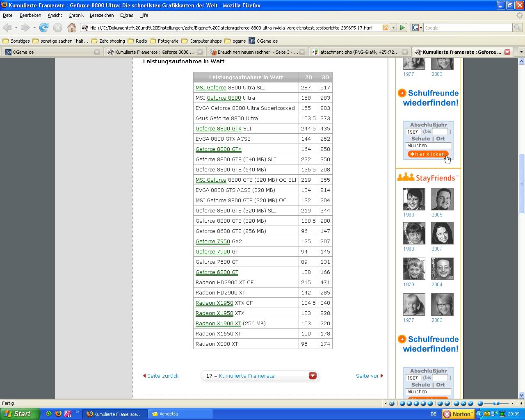This screenshot has width=525, height=420.
Task: Open the OGame.de bookmark
Action: click(263, 41)
